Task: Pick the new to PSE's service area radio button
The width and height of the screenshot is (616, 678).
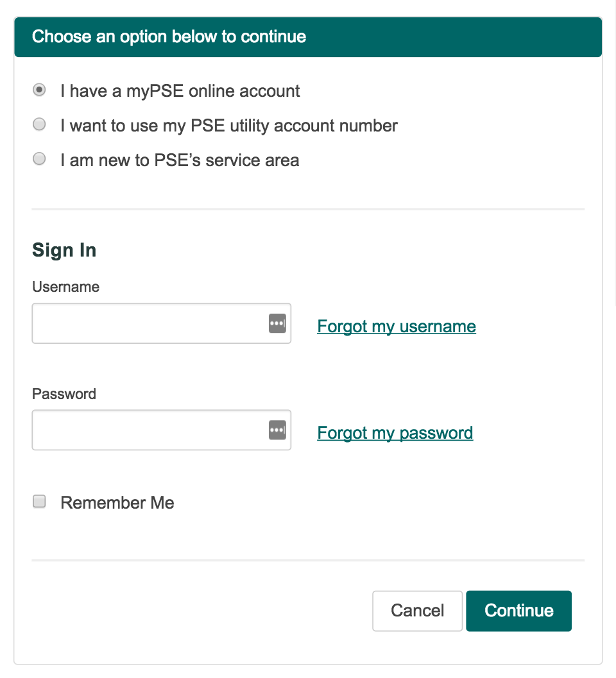Action: click(40, 159)
